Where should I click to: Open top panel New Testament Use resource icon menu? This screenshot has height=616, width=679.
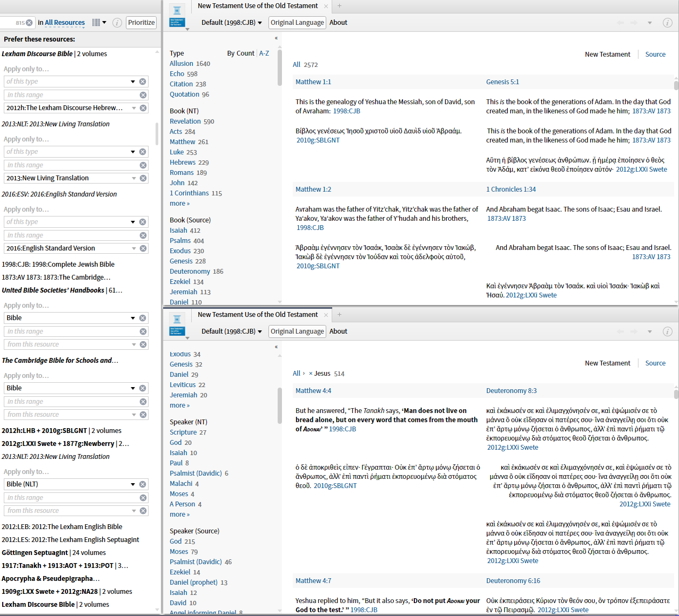(x=178, y=18)
